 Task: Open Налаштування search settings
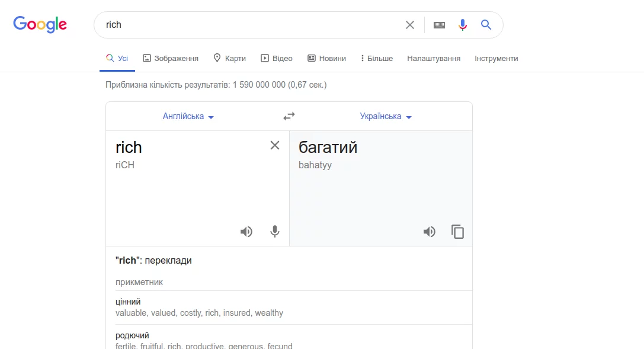434,59
